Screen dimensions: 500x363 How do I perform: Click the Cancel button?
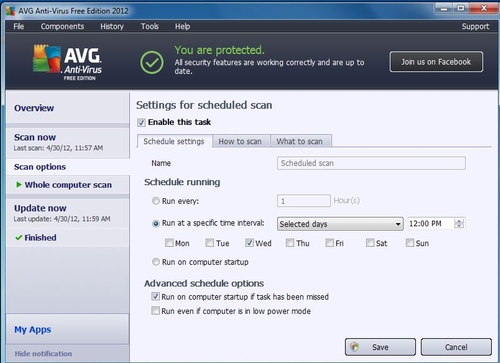(456, 347)
